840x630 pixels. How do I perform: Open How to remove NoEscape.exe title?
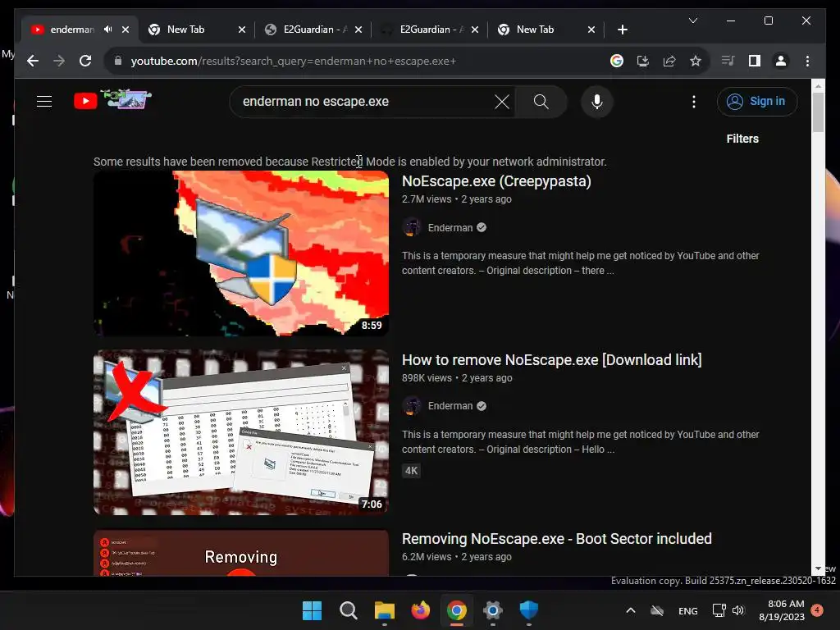[x=551, y=360]
